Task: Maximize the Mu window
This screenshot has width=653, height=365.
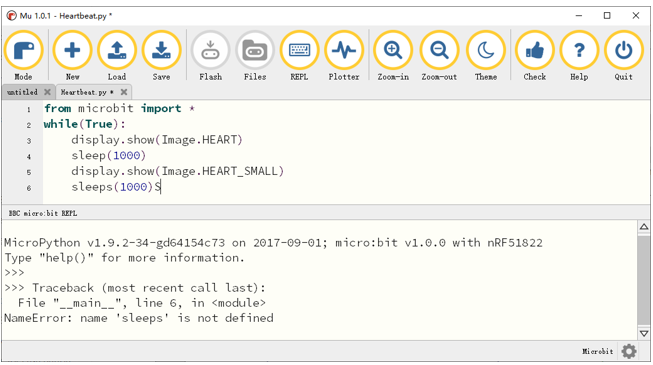Action: point(607,16)
